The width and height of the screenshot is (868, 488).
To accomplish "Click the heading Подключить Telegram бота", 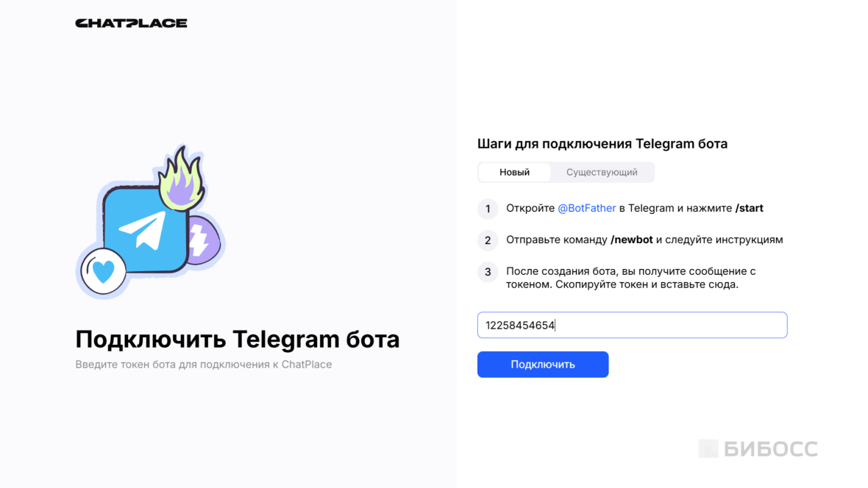I will [238, 339].
